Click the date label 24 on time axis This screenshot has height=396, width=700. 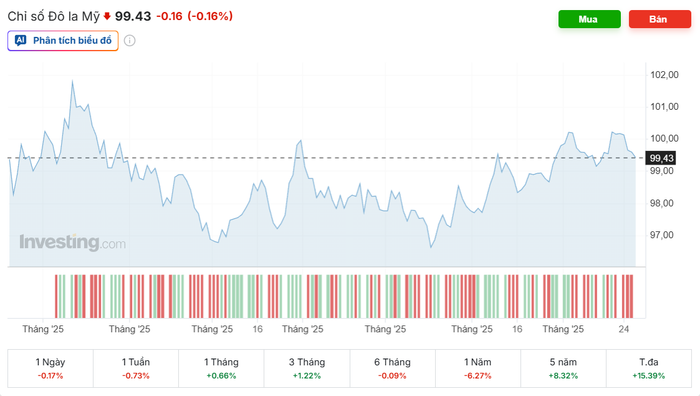pos(624,329)
